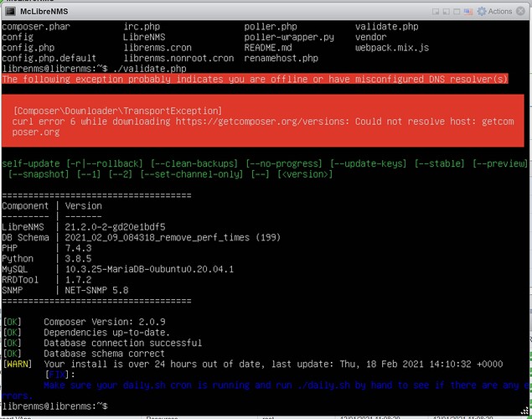Viewport: 532px width, 419px height.
Task: Select README.md in the listing
Action: tap(268, 48)
